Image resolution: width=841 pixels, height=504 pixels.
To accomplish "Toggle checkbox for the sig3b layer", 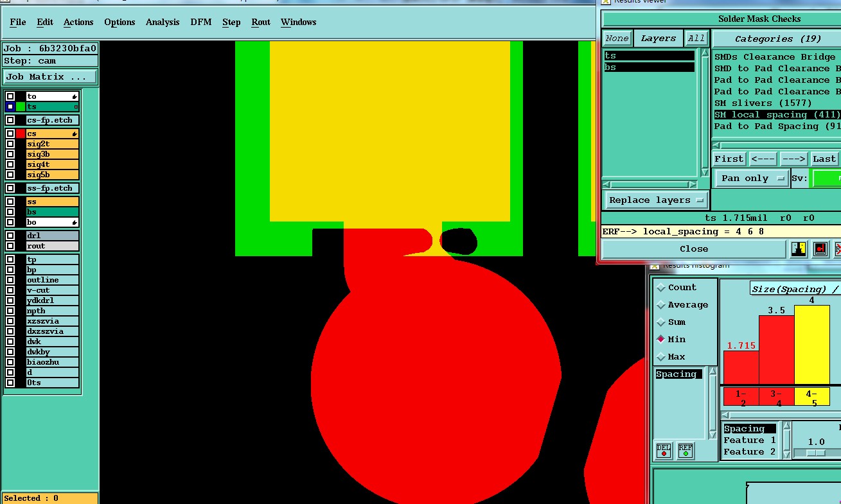I will (10, 154).
